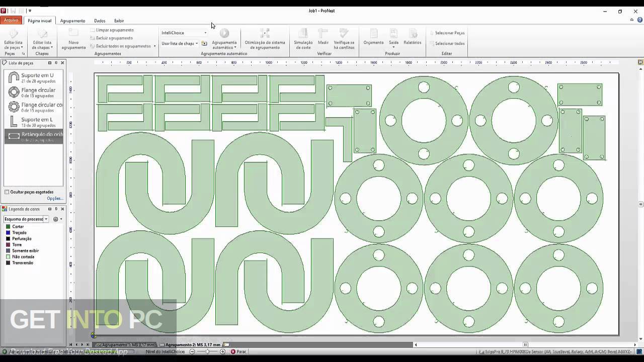Open the IntelliChoice combo box

click(184, 33)
